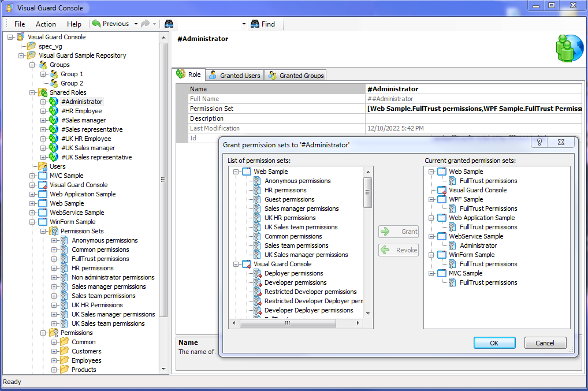Collapse WinForm Sample in the navigation tree
Image resolution: width=588 pixels, height=391 pixels.
pyautogui.click(x=32, y=222)
